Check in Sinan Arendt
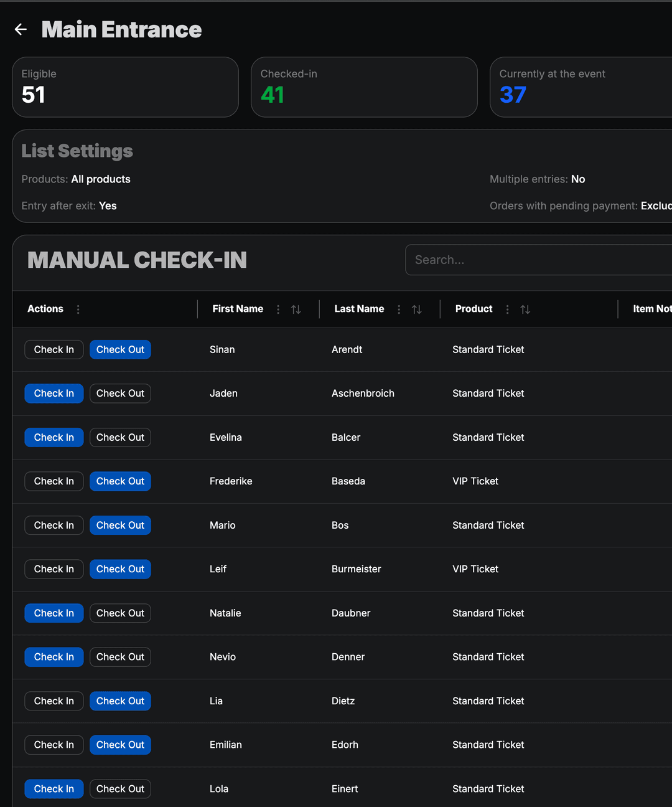This screenshot has height=807, width=672. click(54, 350)
